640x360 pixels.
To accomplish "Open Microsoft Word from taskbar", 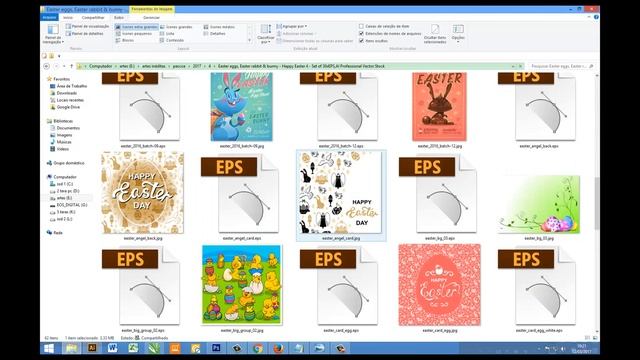I will point(113,348).
